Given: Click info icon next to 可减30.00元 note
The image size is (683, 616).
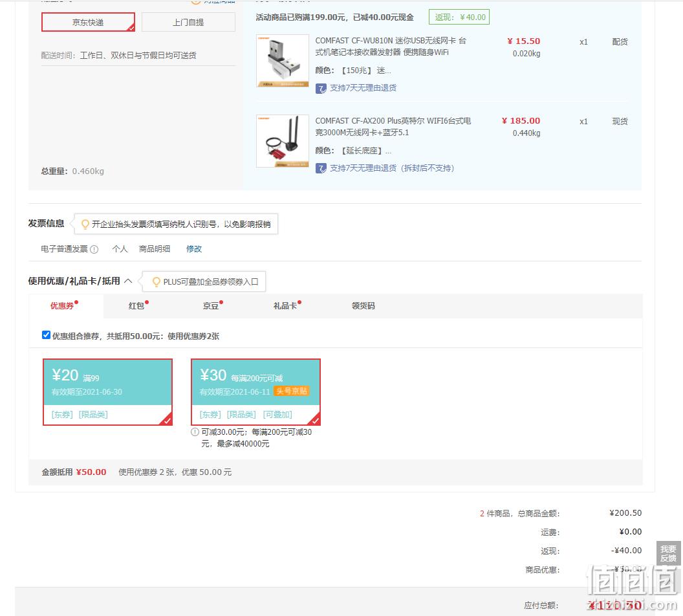Looking at the screenshot, I should [195, 432].
